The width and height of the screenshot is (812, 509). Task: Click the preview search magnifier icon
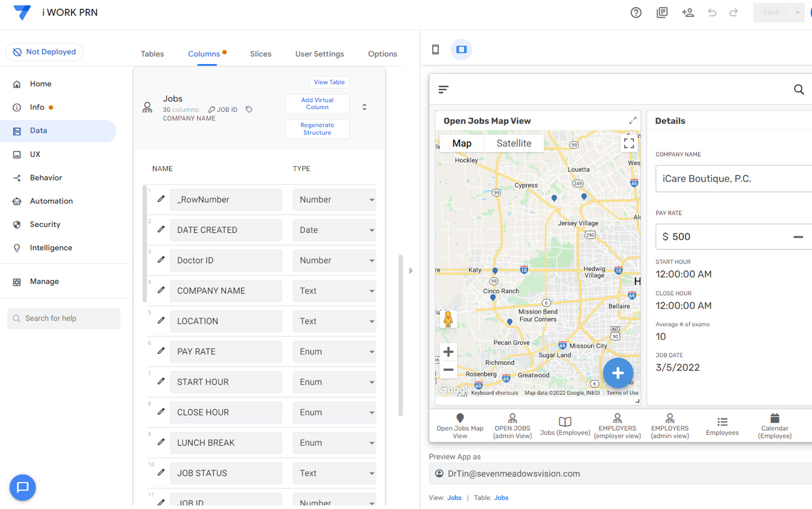tap(799, 89)
